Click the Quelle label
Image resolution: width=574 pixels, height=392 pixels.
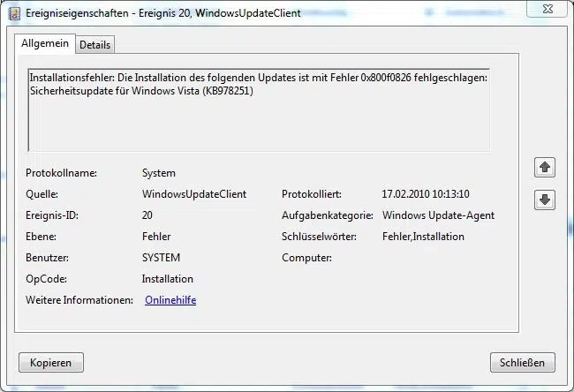42,194
